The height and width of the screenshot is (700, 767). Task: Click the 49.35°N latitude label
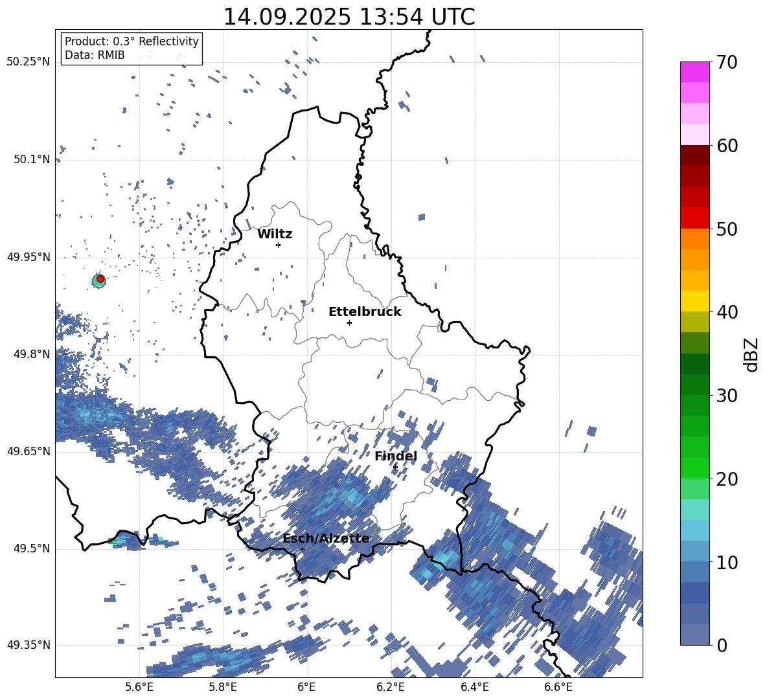tap(29, 645)
